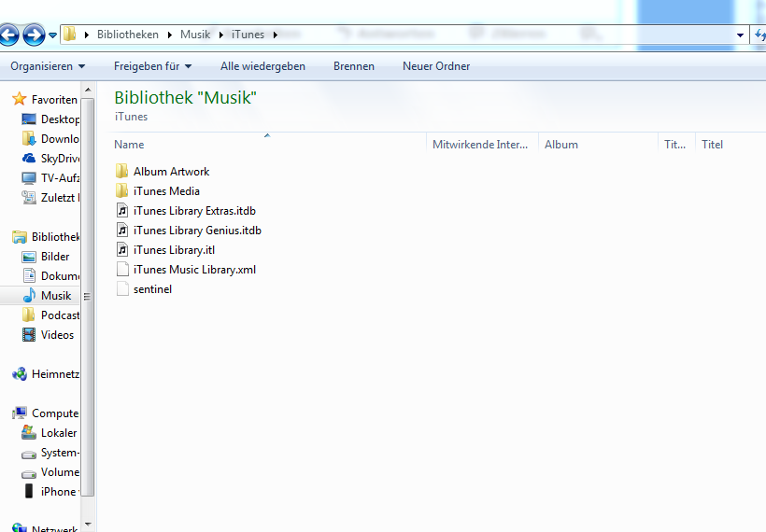The width and height of the screenshot is (766, 532).
Task: Select the file named sentinel
Action: pyautogui.click(x=152, y=289)
